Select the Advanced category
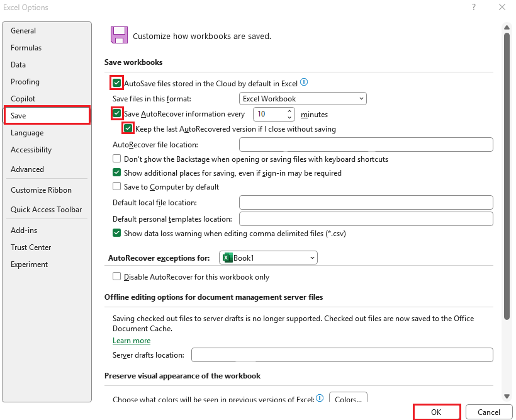This screenshot has height=420, width=516. pos(27,169)
